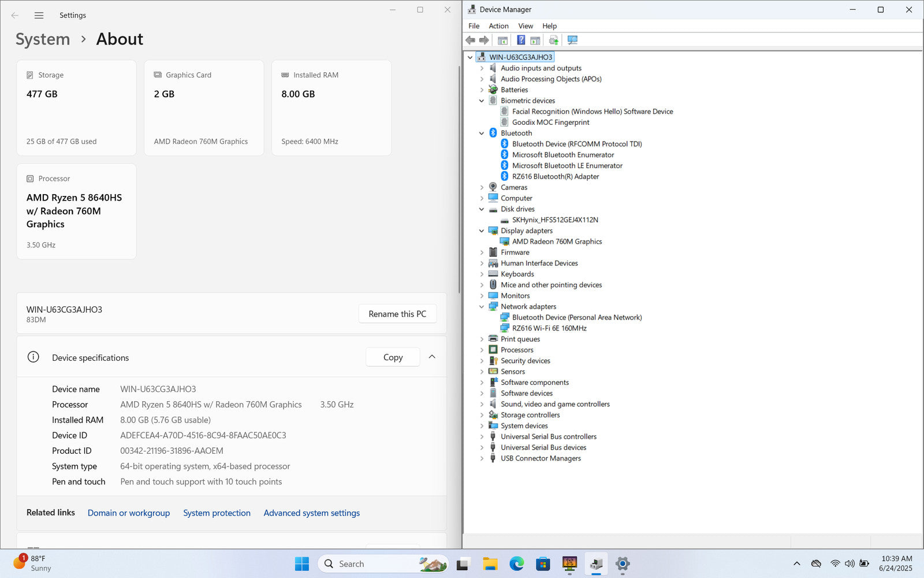Open Microsoft Store from the taskbar
Image resolution: width=924 pixels, height=578 pixels.
[543, 564]
